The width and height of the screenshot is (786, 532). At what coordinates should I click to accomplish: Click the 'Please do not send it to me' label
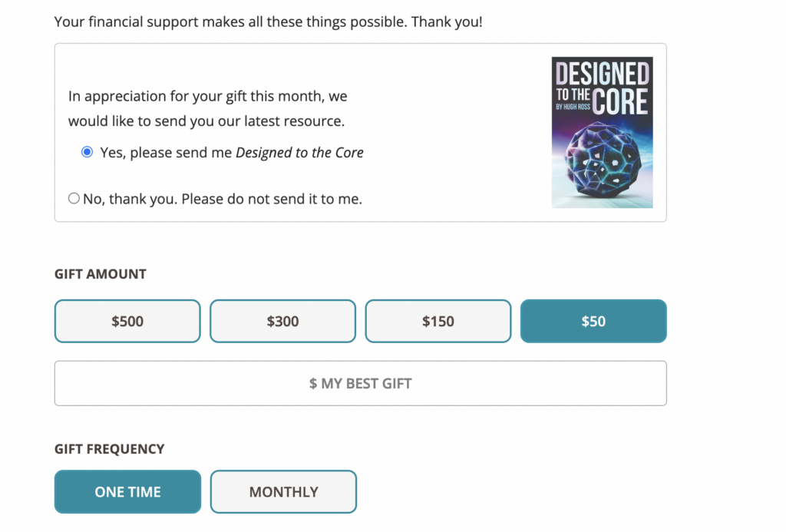pos(272,199)
